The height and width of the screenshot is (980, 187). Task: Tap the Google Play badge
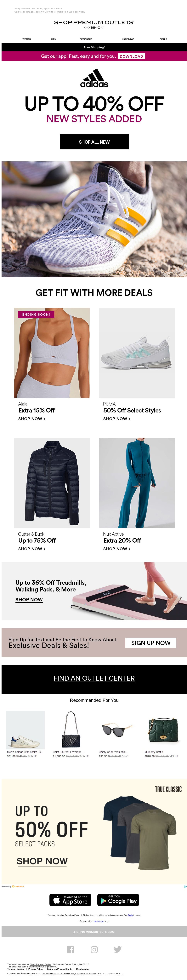click(118, 900)
